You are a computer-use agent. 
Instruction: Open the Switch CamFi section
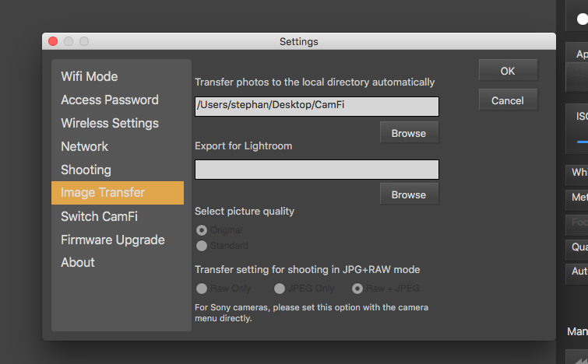click(100, 216)
